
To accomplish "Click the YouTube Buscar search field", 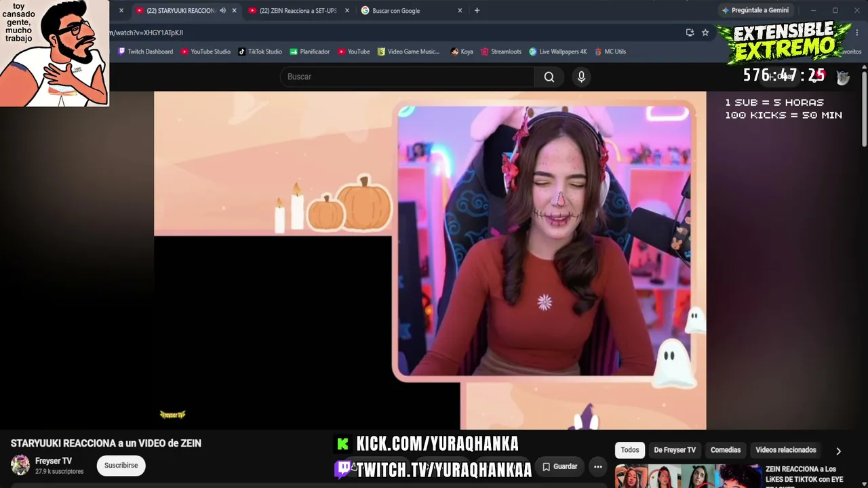I will [407, 77].
